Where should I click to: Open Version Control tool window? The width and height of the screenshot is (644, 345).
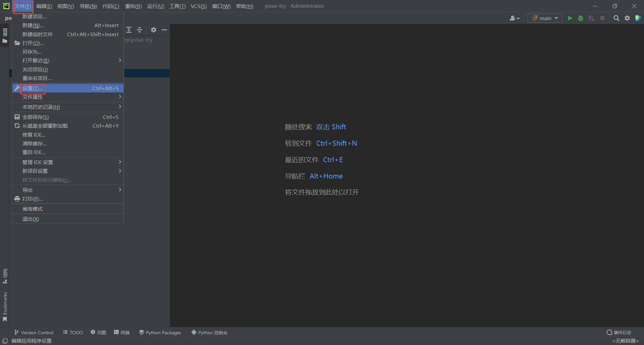pyautogui.click(x=34, y=332)
